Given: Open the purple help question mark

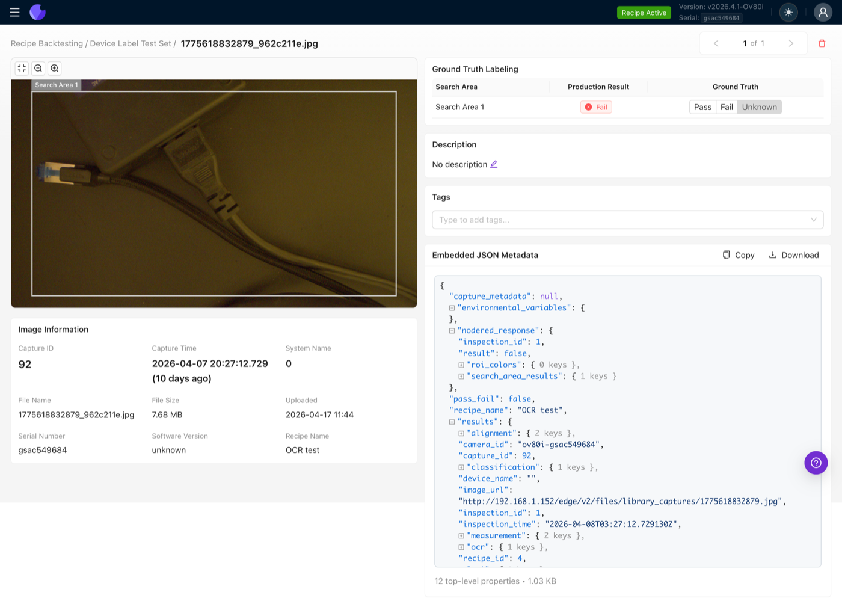Looking at the screenshot, I should (x=816, y=463).
